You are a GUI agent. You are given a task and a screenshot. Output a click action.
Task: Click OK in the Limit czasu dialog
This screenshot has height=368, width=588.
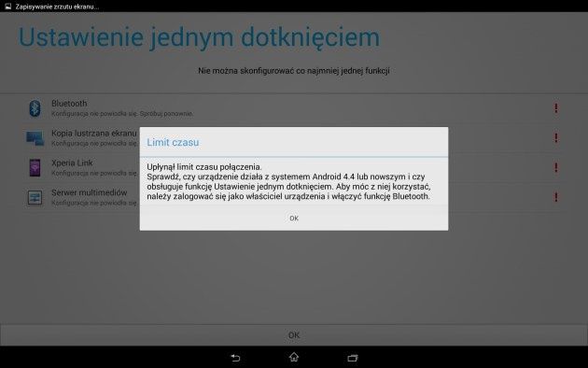point(294,218)
